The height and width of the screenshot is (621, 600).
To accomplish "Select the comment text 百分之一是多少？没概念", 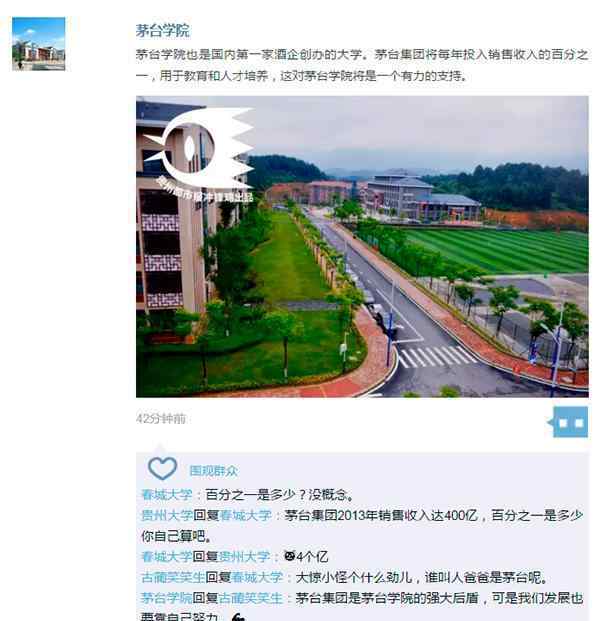I will pyautogui.click(x=280, y=495).
